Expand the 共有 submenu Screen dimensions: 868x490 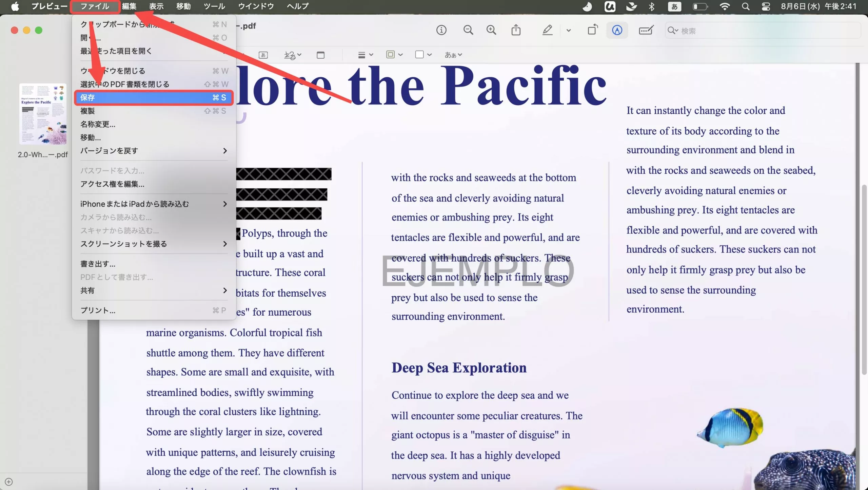tap(153, 290)
